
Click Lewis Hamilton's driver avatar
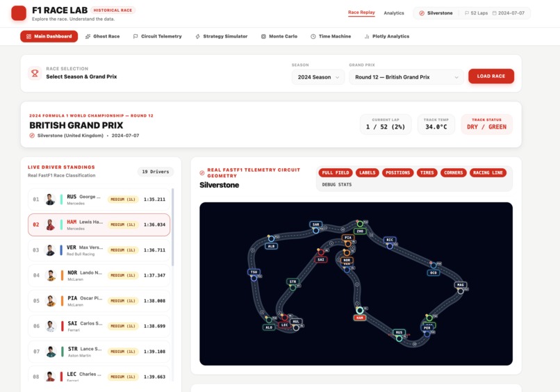coord(50,224)
